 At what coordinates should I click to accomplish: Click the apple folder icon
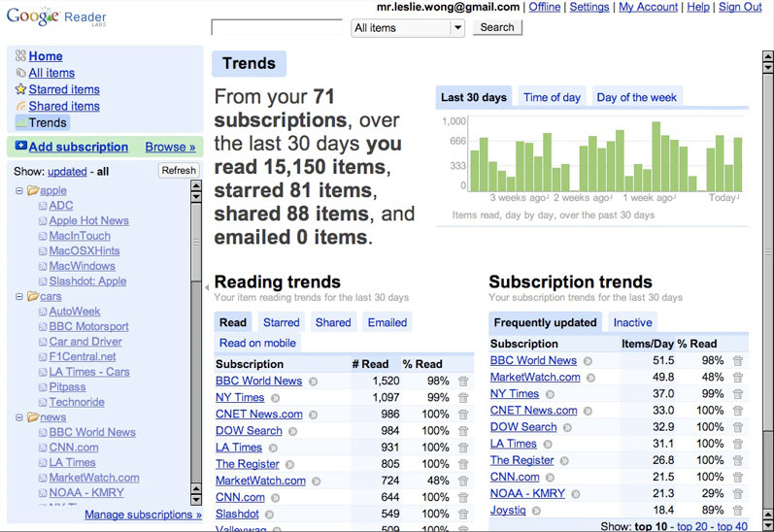click(33, 190)
